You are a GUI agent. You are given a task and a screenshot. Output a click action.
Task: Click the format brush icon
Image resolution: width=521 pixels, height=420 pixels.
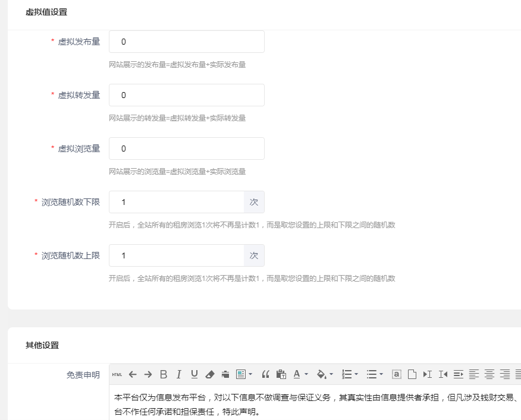(x=225, y=374)
